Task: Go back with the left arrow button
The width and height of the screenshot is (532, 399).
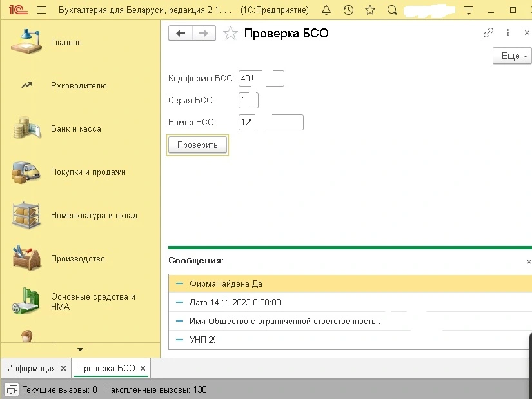Action: pos(181,34)
